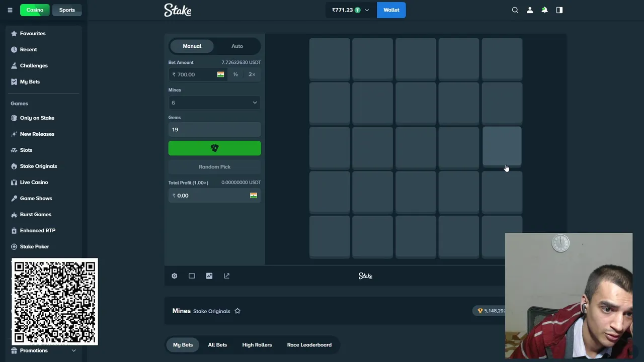Click the Total Profit field
Screen dimensions: 644x362
coord(214,196)
